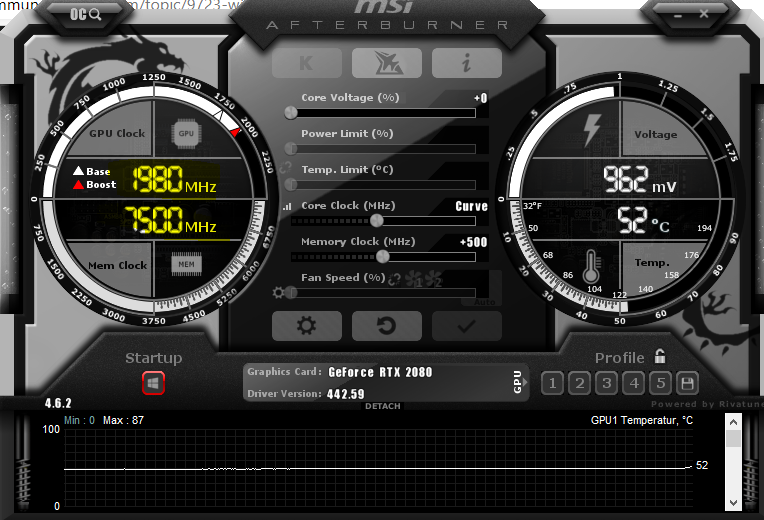Screen dimensions: 764x520
Task: Open the OC Scanner button
Action: pyautogui.click(x=85, y=14)
